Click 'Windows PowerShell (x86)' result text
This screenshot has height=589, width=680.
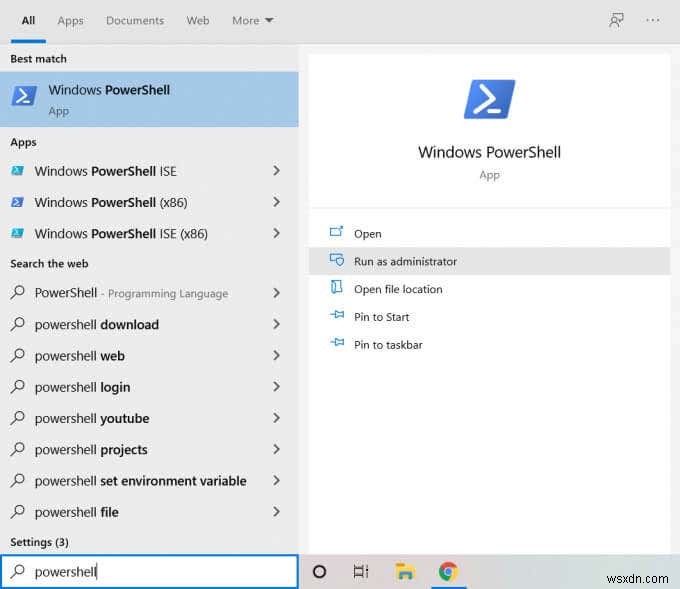click(111, 202)
